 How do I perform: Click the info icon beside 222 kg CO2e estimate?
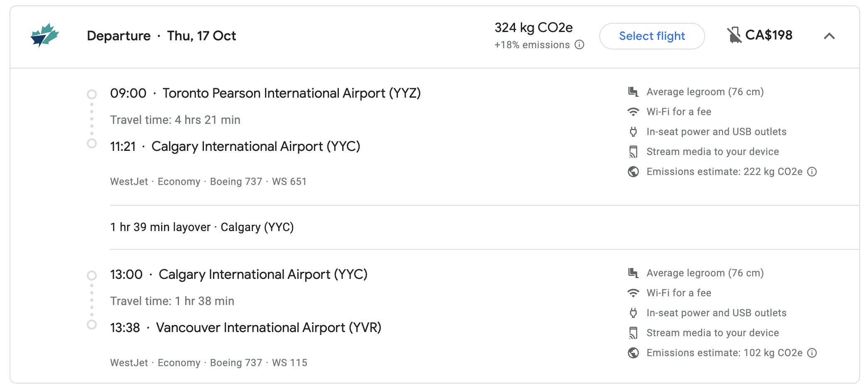[x=813, y=172]
